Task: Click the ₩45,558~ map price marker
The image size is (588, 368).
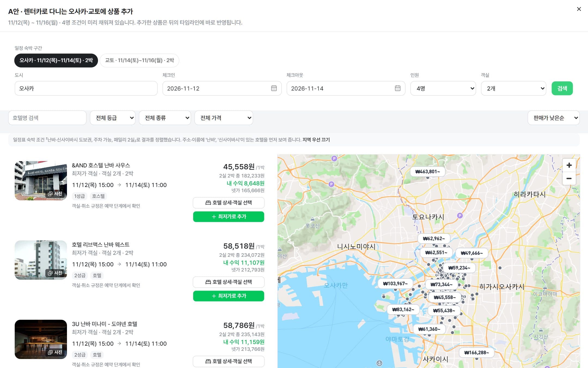Action: coord(445,297)
